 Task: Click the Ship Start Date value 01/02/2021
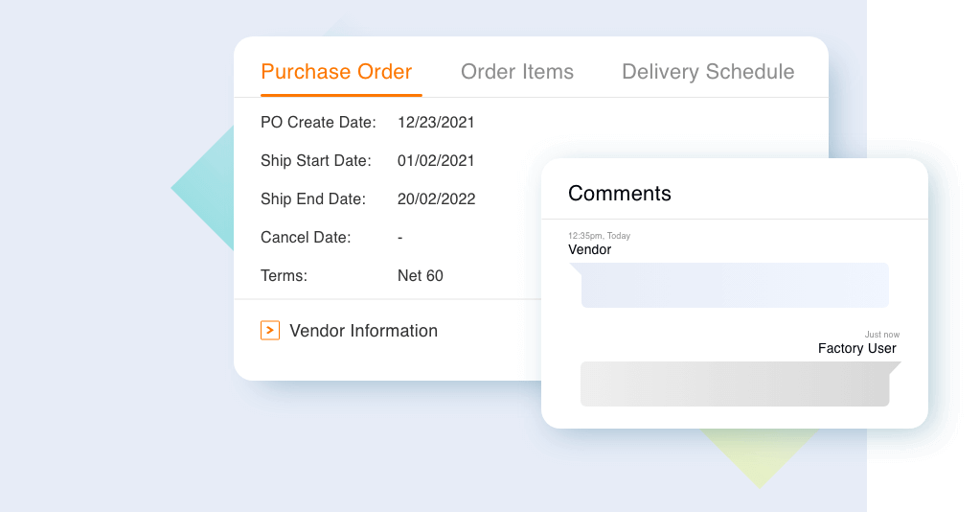(x=436, y=161)
